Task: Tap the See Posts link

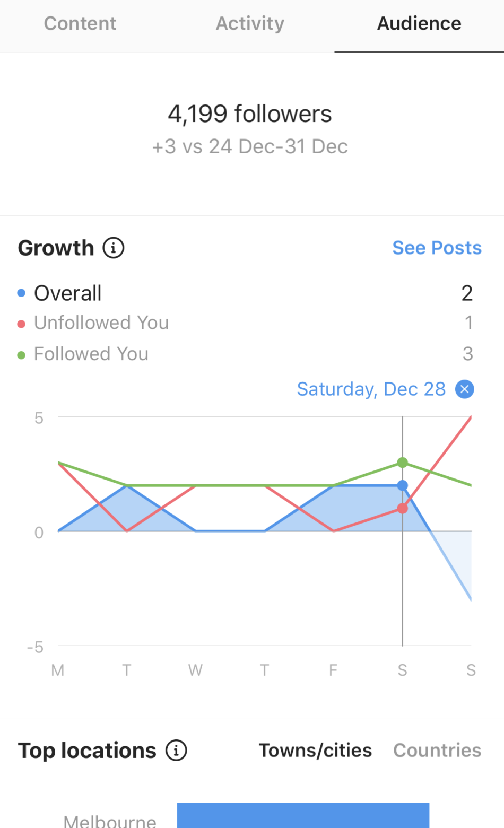Action: click(437, 248)
